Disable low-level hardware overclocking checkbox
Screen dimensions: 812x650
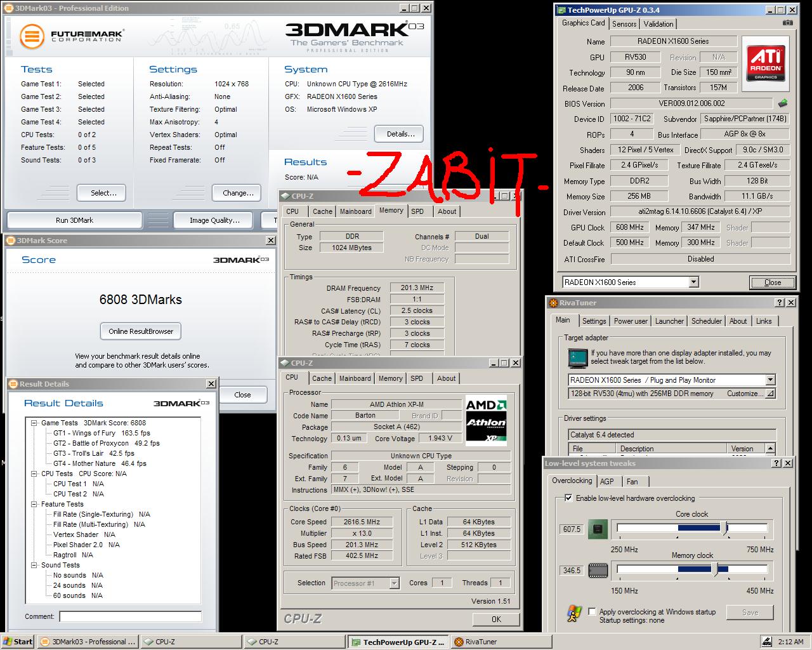coord(568,498)
